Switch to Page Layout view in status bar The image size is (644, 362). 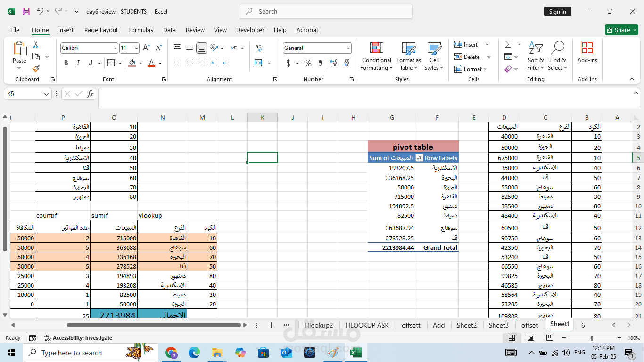531,338
